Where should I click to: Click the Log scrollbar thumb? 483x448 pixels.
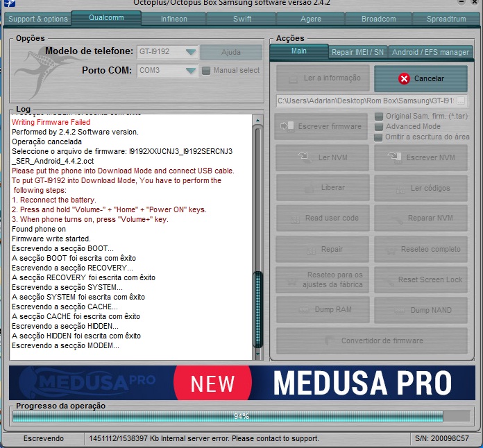tap(258, 309)
